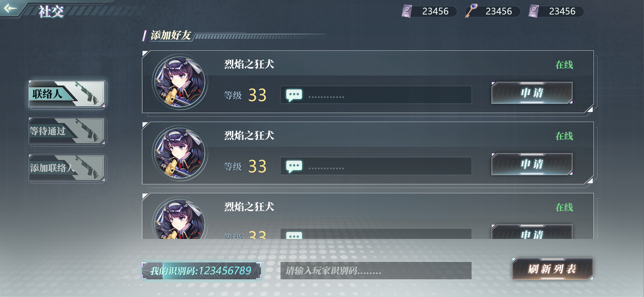Select first player's message text field
Viewport: 644px width, 297px height.
pyautogui.click(x=376, y=95)
